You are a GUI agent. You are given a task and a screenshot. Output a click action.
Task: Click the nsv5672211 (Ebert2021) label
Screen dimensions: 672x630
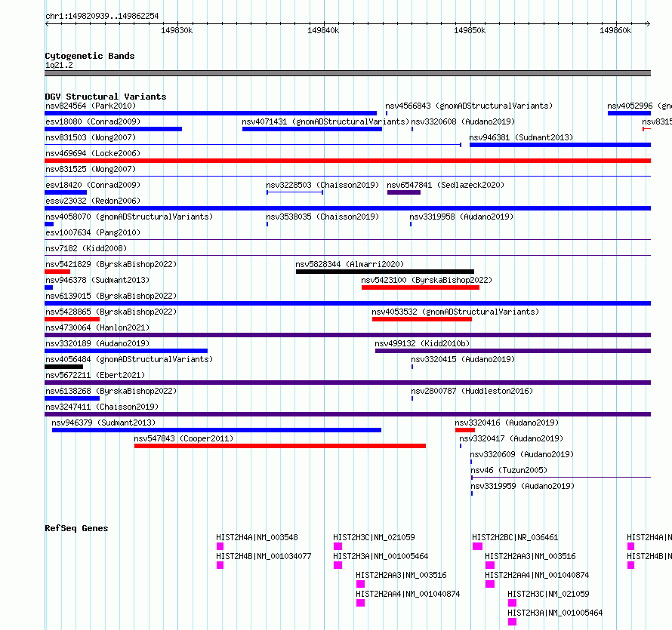coord(95,375)
